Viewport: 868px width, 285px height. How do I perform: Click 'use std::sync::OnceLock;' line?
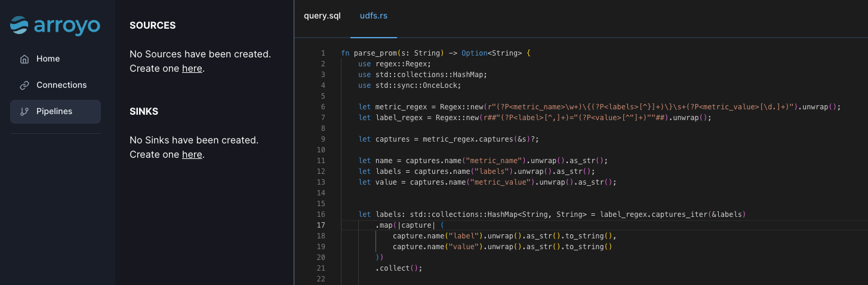(410, 85)
